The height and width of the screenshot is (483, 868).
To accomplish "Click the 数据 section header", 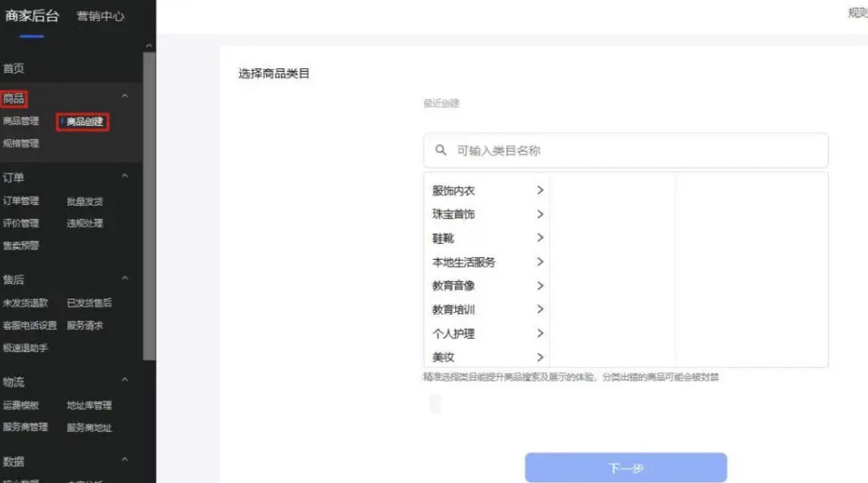I will coord(14,461).
